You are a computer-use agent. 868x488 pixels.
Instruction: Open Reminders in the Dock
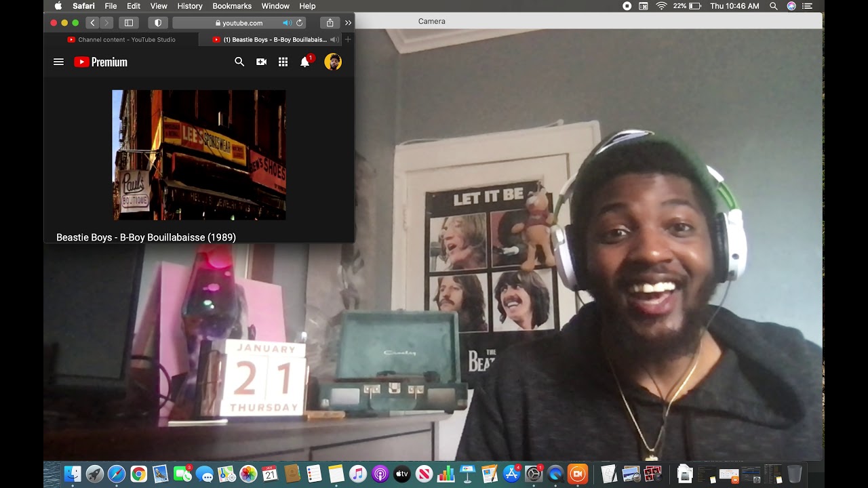(314, 474)
